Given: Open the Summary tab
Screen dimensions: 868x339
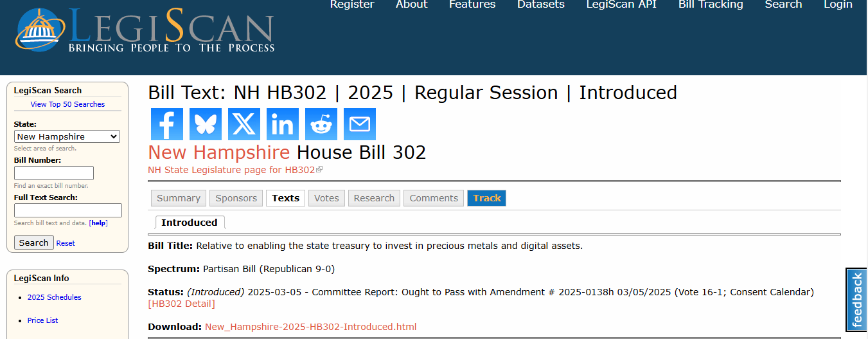Looking at the screenshot, I should 179,198.
